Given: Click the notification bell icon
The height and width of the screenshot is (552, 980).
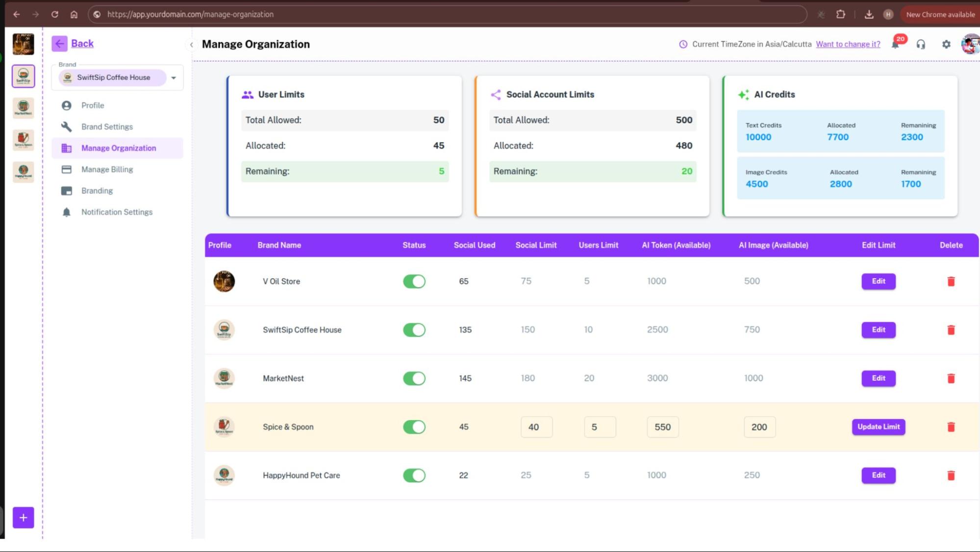Looking at the screenshot, I should (895, 45).
